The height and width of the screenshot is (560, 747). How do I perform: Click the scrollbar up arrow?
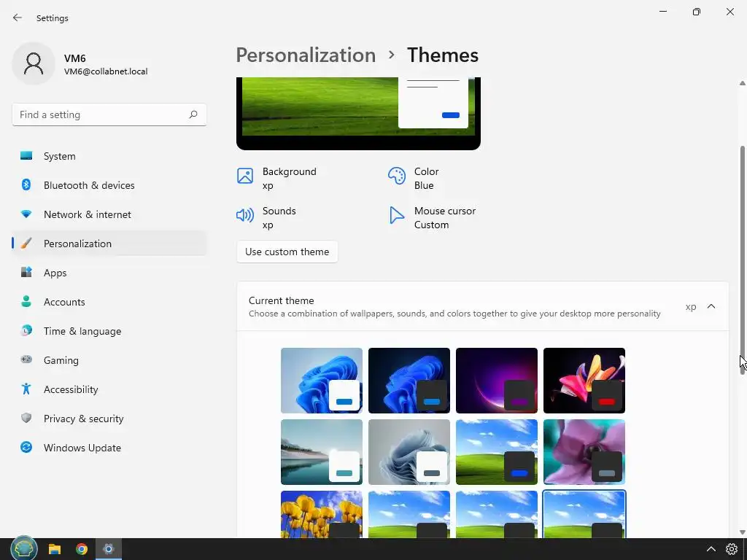tap(742, 83)
